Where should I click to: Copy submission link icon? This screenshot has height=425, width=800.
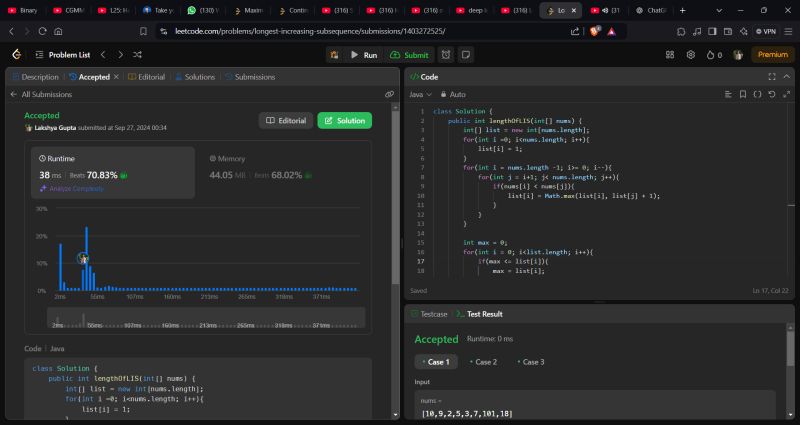(x=389, y=94)
